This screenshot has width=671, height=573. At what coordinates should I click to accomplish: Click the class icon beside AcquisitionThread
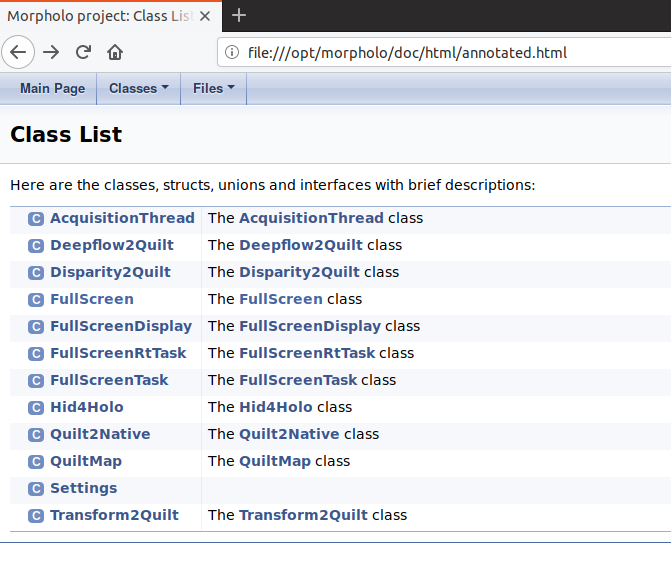(x=36, y=219)
